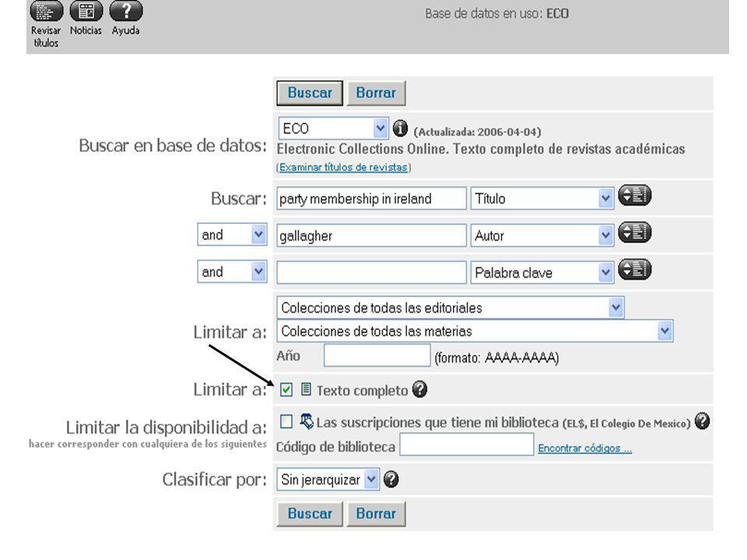Click help icon next to library subscriptions
The image size is (747, 560).
[702, 421]
